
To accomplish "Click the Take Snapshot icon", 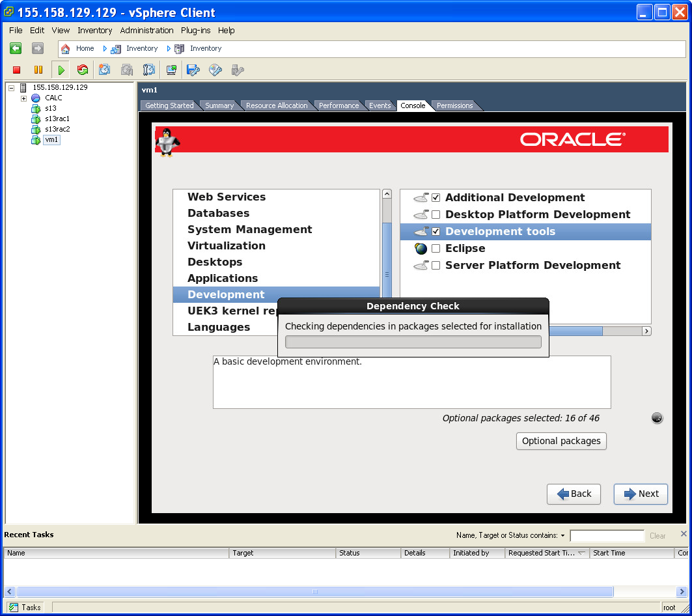I will click(105, 70).
